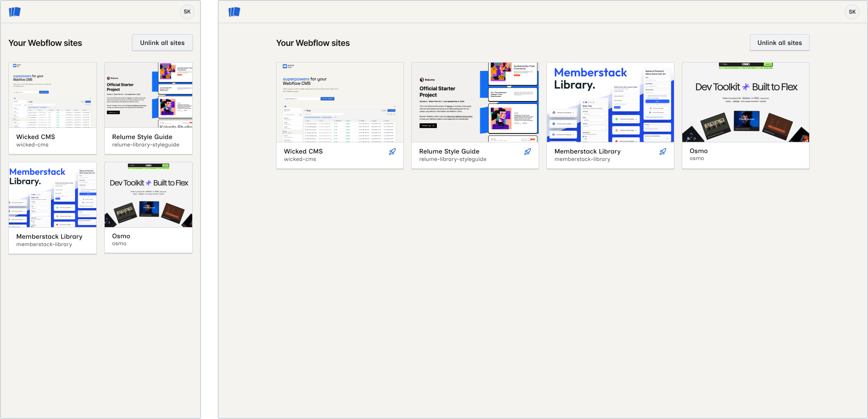
Task: Select the Wicked CMS title in the left panel
Action: [36, 137]
